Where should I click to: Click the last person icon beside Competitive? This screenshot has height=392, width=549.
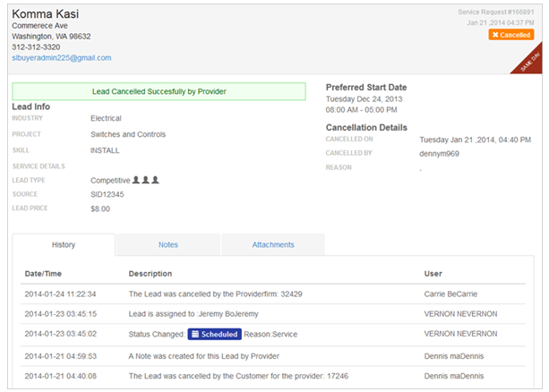155,180
